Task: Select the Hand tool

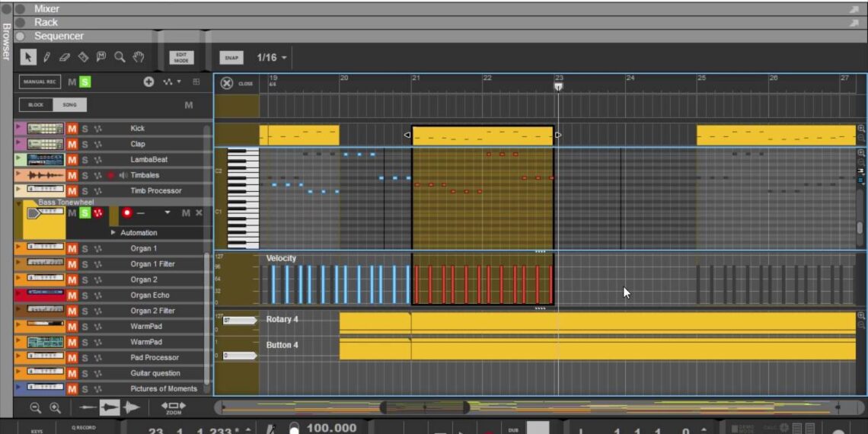Action: click(138, 57)
